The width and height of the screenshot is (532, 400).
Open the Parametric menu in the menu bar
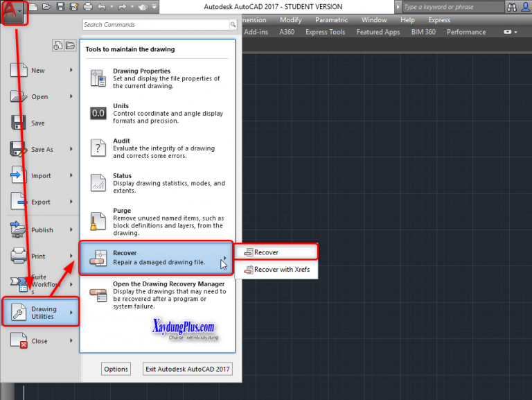tap(332, 20)
